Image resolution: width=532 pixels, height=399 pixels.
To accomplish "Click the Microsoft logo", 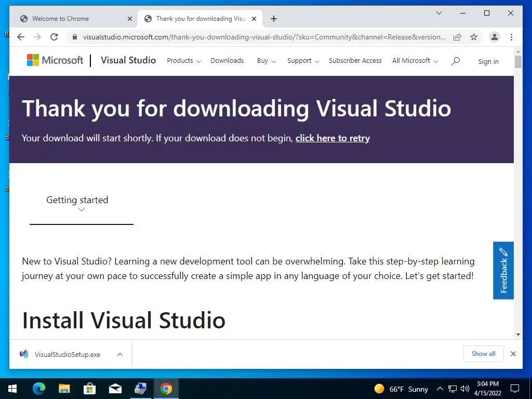I will pos(55,60).
